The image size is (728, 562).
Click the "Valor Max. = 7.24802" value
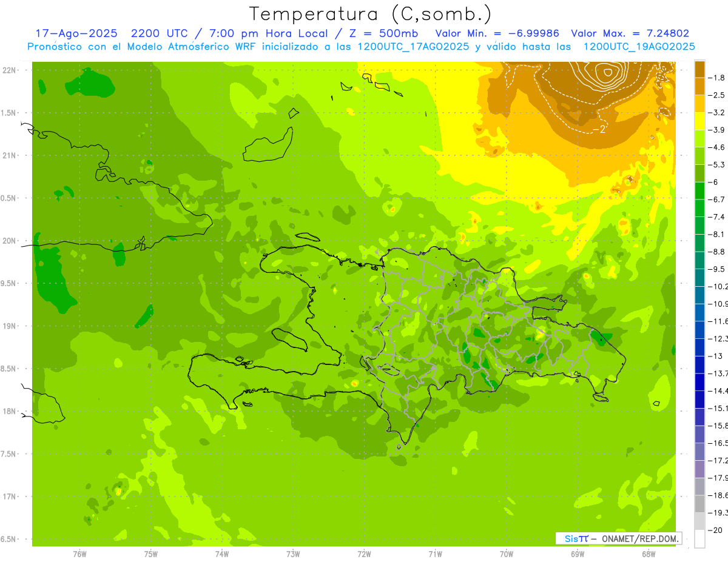pos(630,33)
